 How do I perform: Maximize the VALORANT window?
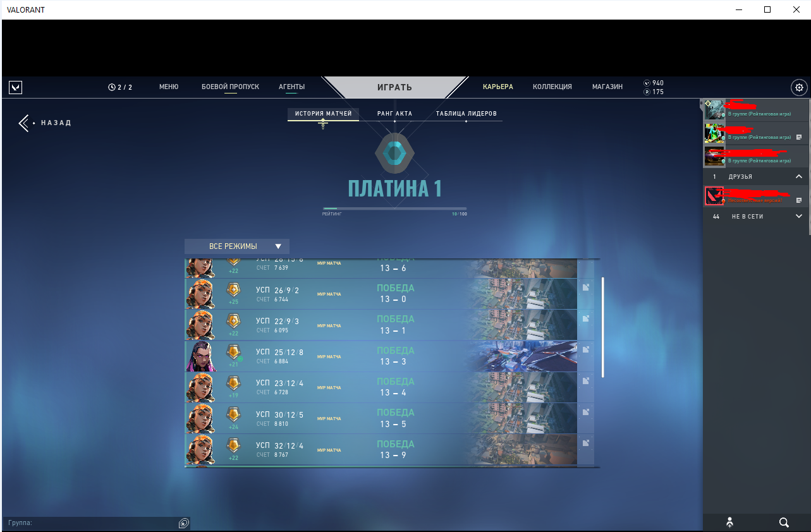click(767, 9)
